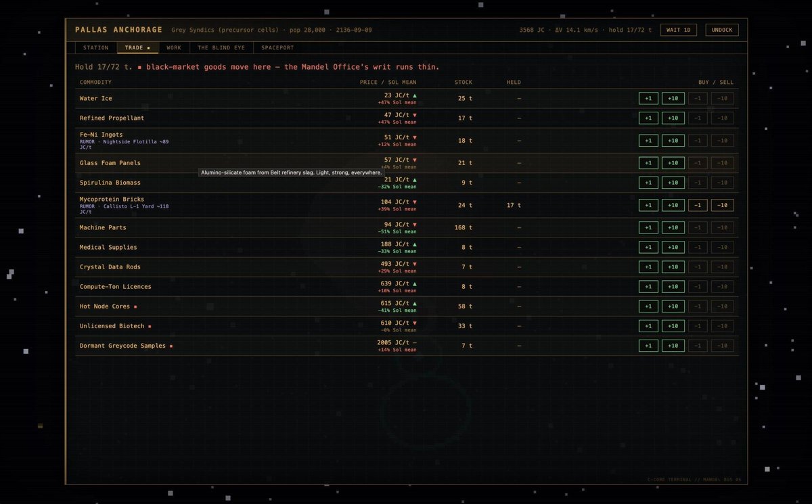812x504 pixels.
Task: Sell -10 Mycoprotein Bricks
Action: pos(723,205)
